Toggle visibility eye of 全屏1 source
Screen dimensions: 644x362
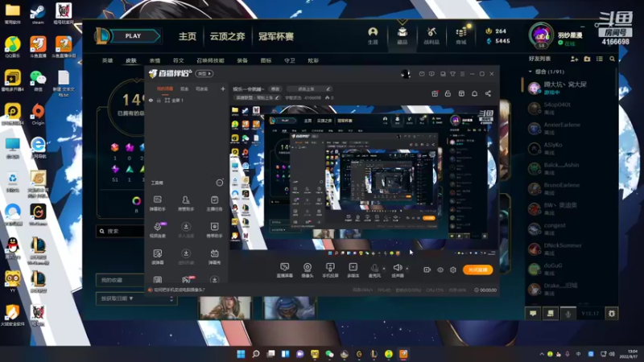(151, 100)
